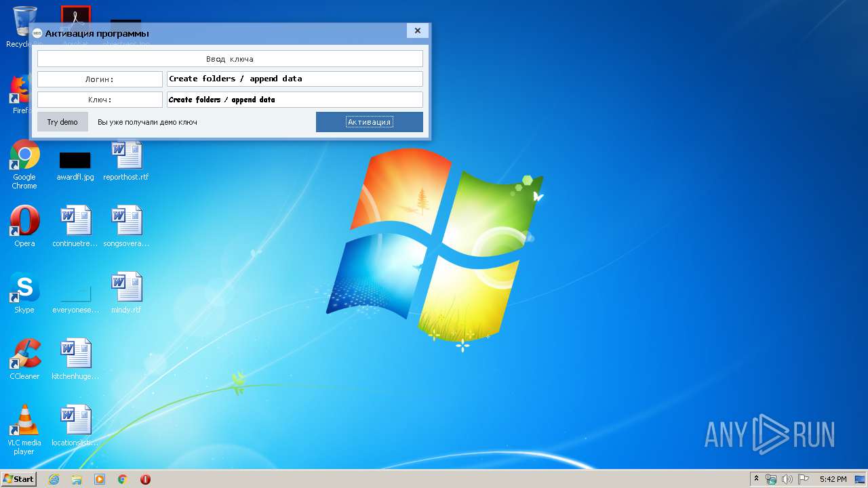
Task: Select the locationslisti... Word document
Action: pos(75,426)
